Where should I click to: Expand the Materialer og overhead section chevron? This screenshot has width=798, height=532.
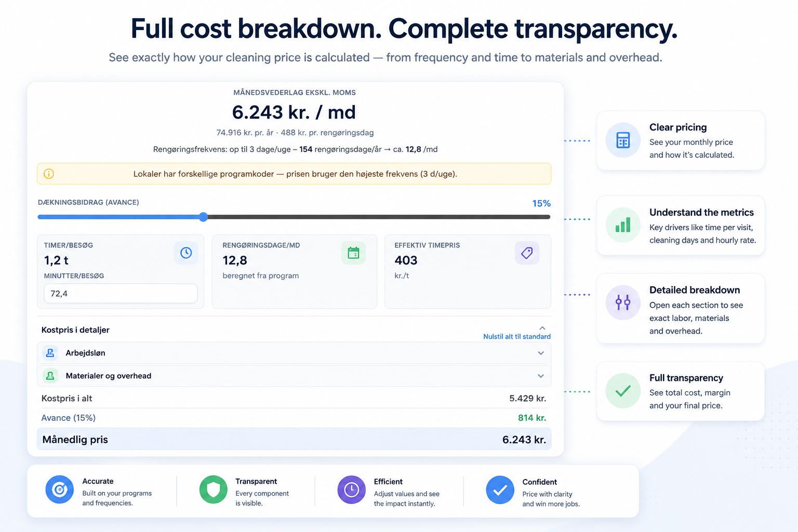tap(541, 376)
